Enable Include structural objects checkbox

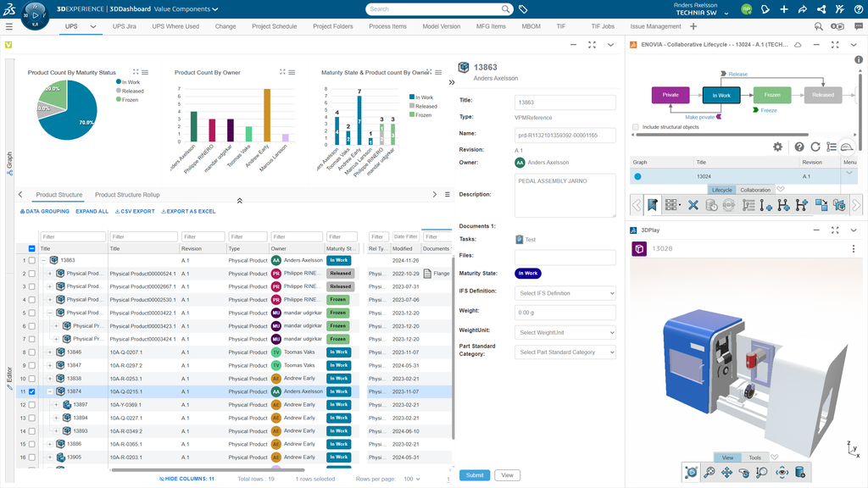coord(636,127)
